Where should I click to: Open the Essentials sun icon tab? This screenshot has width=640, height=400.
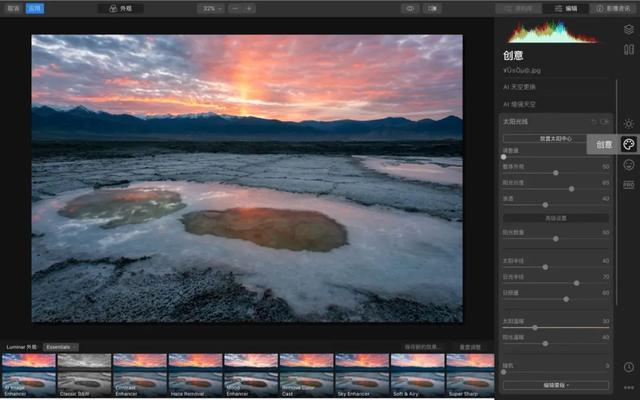point(628,123)
